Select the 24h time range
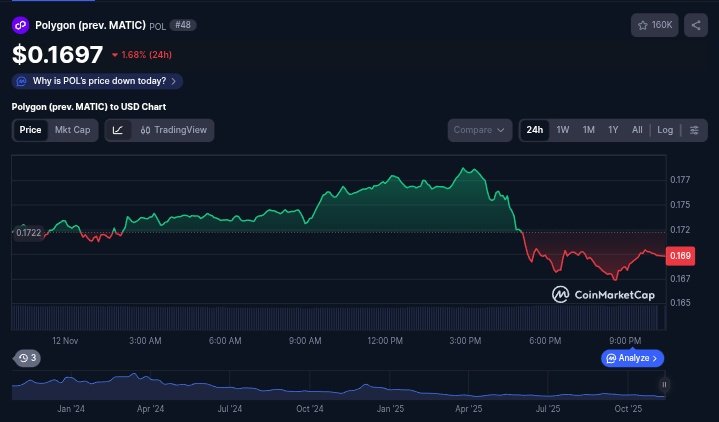Image resolution: width=719 pixels, height=422 pixels. click(x=535, y=130)
